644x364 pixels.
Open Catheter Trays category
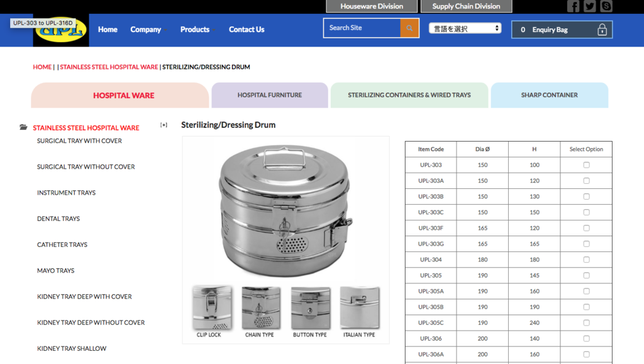(62, 244)
